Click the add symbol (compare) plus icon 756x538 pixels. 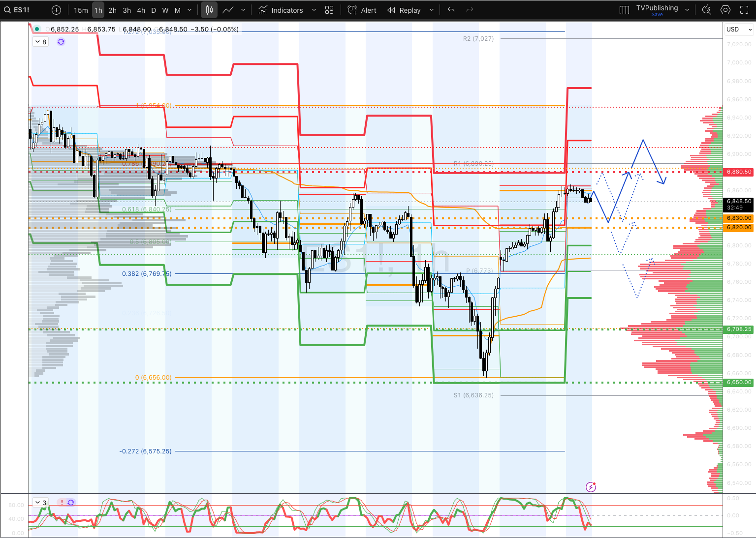[56, 10]
